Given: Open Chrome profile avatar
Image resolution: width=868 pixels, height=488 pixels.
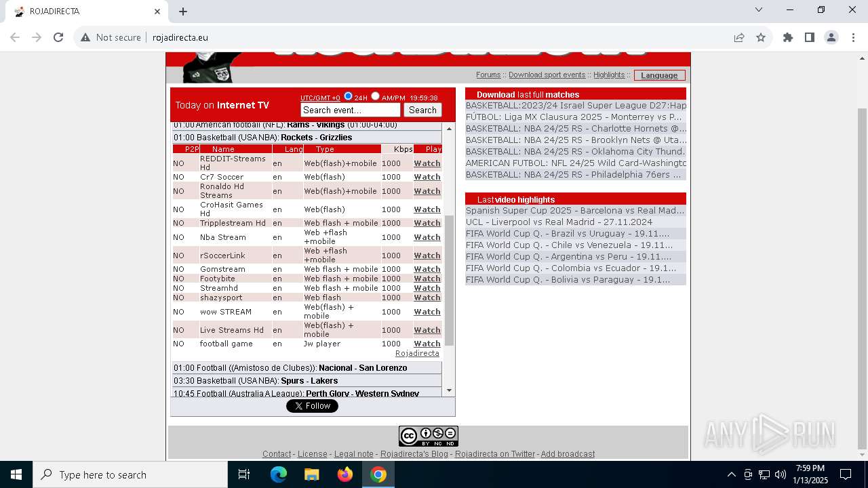Looking at the screenshot, I should pyautogui.click(x=831, y=37).
